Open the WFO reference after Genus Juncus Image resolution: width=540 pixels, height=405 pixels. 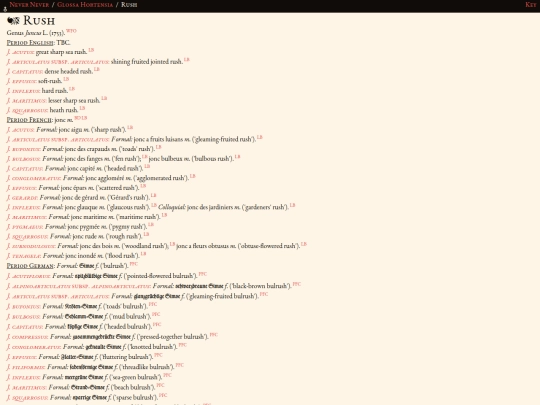click(x=71, y=31)
